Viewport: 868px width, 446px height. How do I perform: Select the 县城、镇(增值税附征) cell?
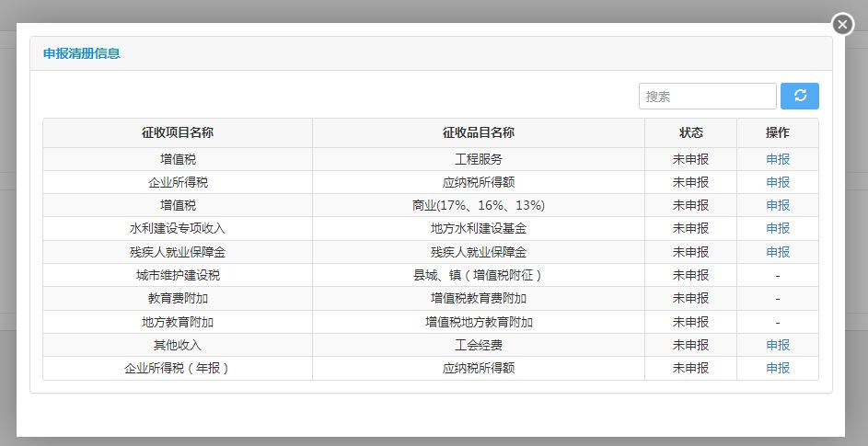(479, 275)
